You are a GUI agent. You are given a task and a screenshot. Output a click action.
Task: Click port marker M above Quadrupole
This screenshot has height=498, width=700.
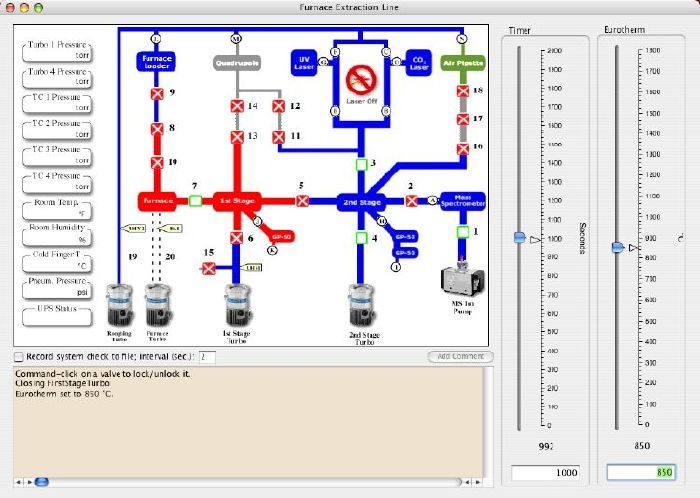pos(236,39)
